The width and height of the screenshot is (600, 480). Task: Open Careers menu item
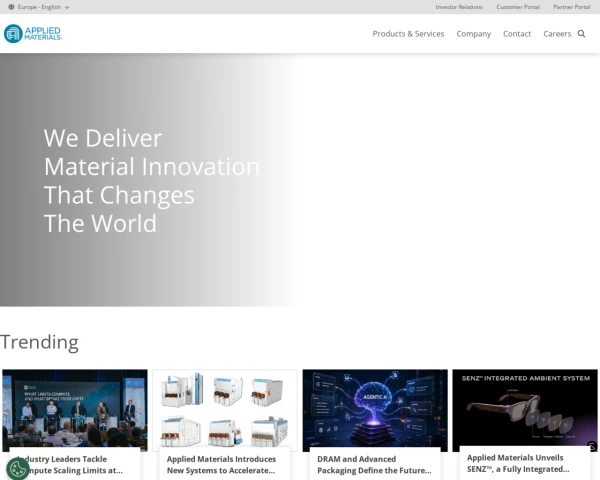557,34
